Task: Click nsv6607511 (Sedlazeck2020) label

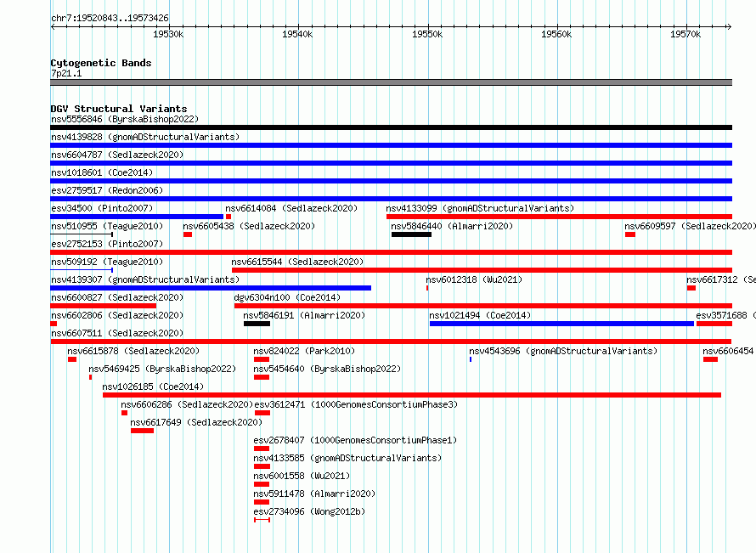Action: 117,333
